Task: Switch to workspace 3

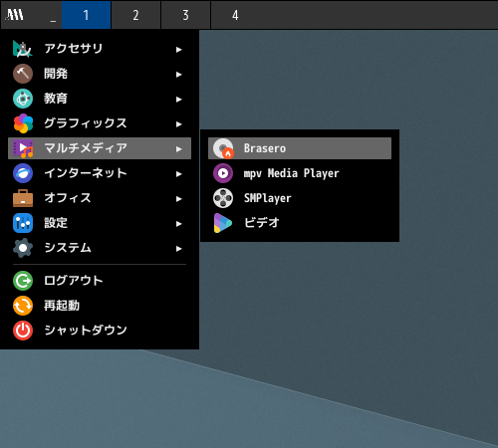Action: [185, 15]
